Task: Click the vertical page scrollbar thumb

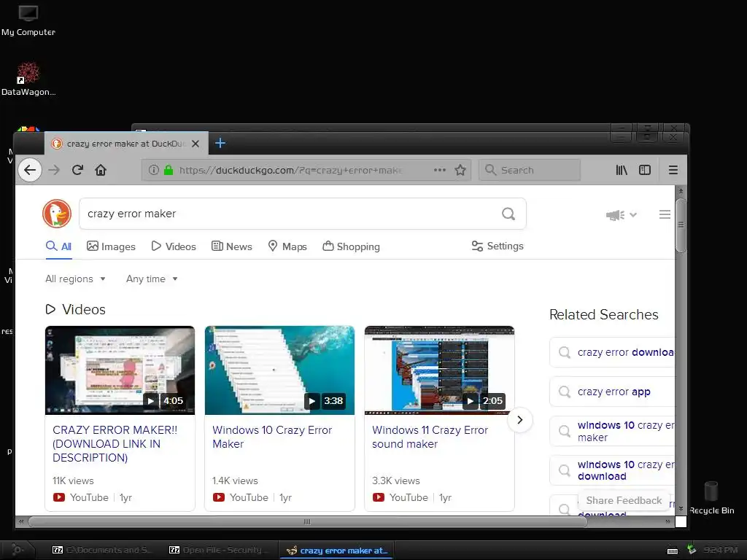Action: click(681, 225)
